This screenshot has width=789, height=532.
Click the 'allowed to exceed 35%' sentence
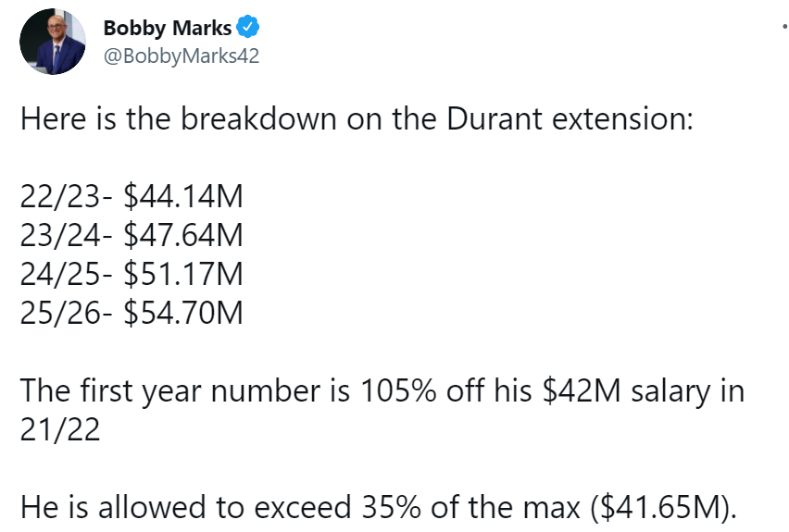379,507
